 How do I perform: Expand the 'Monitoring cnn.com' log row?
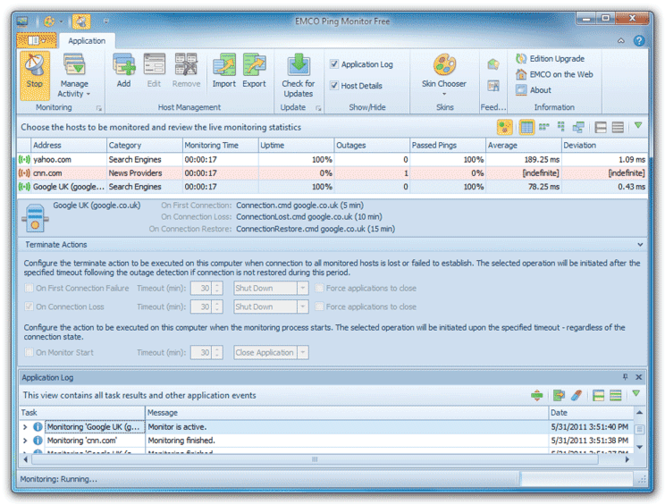[24, 440]
